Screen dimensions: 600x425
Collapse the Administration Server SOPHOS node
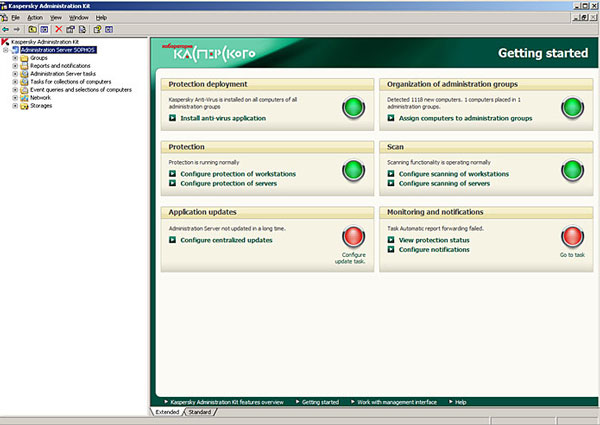[x=5, y=50]
